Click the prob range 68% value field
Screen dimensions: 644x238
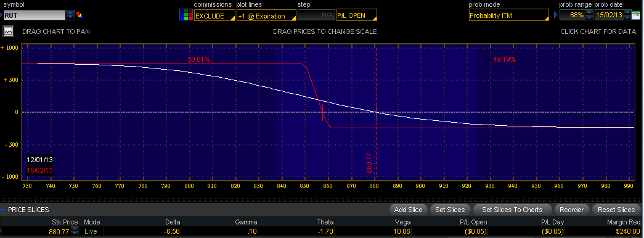[573, 15]
